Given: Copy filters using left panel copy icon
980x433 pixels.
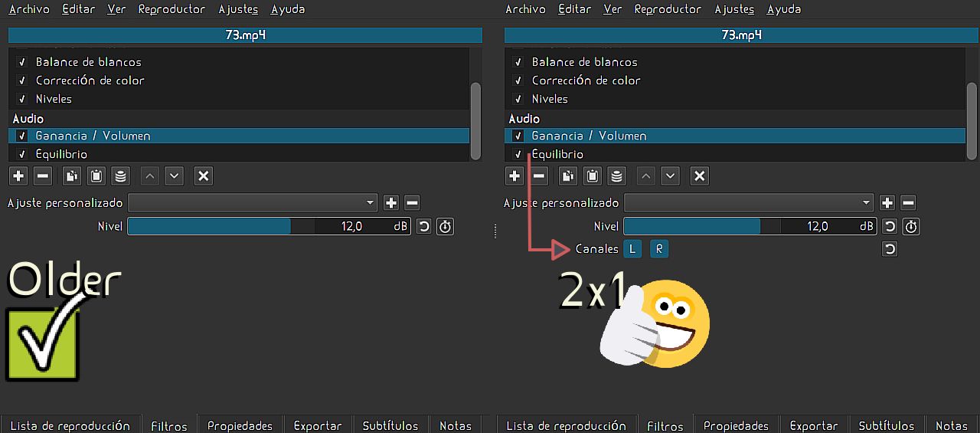Looking at the screenshot, I should pyautogui.click(x=71, y=176).
